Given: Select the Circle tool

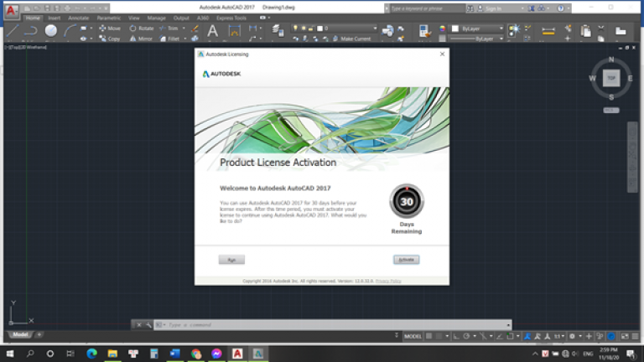Looking at the screenshot, I should click(x=51, y=31).
